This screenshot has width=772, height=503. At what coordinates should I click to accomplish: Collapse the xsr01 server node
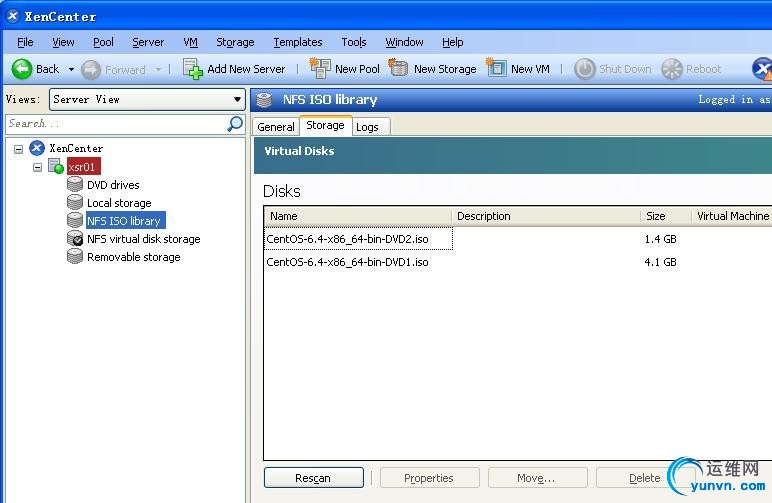37,167
